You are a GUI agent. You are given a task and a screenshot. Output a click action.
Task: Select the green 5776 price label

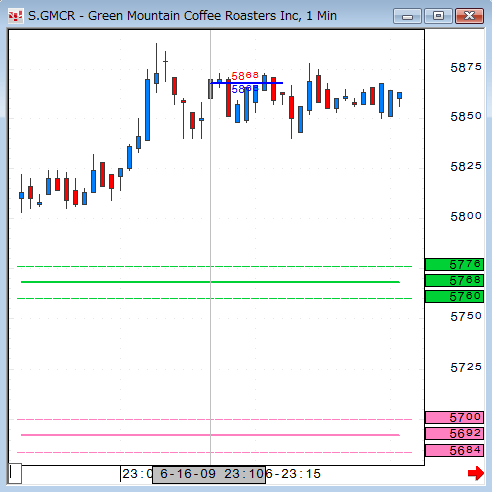tap(454, 264)
